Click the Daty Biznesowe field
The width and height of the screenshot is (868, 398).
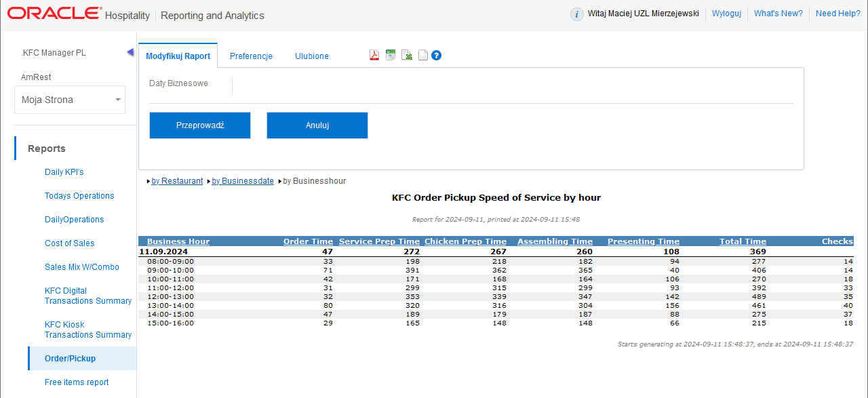(180, 83)
